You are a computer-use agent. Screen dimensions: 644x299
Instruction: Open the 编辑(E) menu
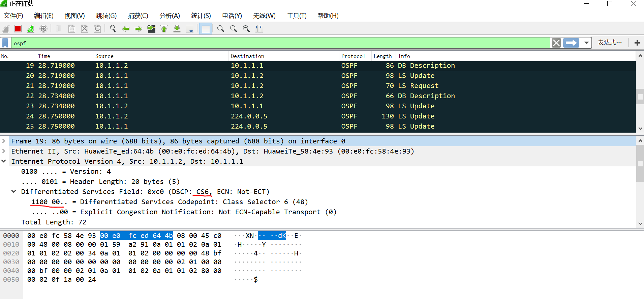pos(44,16)
